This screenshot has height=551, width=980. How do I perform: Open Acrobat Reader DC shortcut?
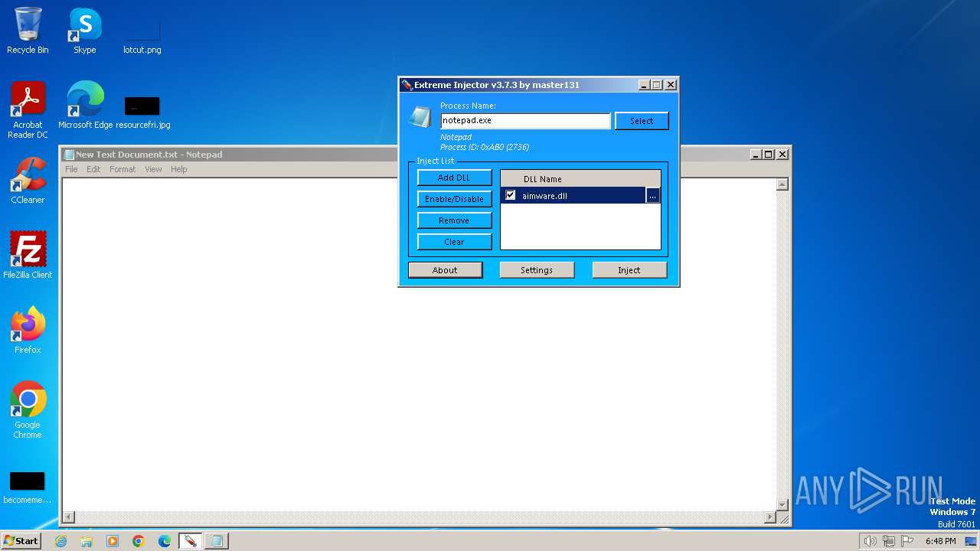28,110
